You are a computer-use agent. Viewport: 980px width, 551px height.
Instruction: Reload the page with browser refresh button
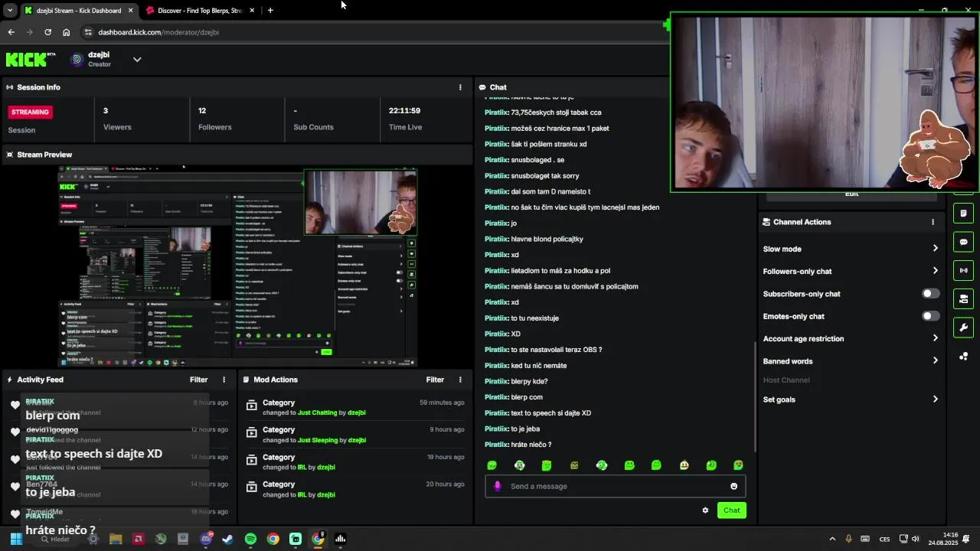[x=47, y=32]
